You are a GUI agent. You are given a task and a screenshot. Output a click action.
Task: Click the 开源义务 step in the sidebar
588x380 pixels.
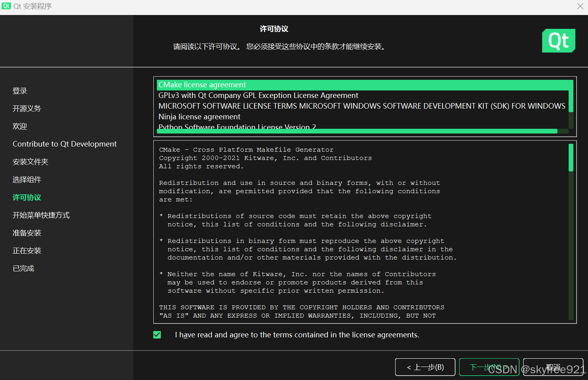27,109
